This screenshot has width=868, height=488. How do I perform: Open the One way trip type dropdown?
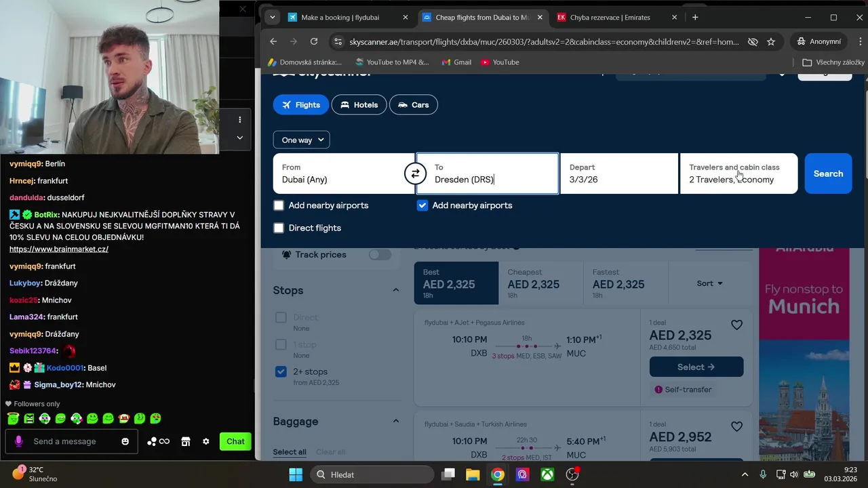tap(301, 140)
